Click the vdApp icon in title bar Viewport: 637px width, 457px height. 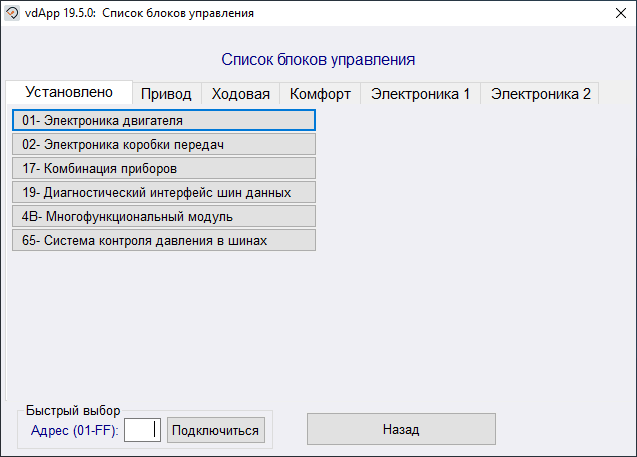coord(13,13)
